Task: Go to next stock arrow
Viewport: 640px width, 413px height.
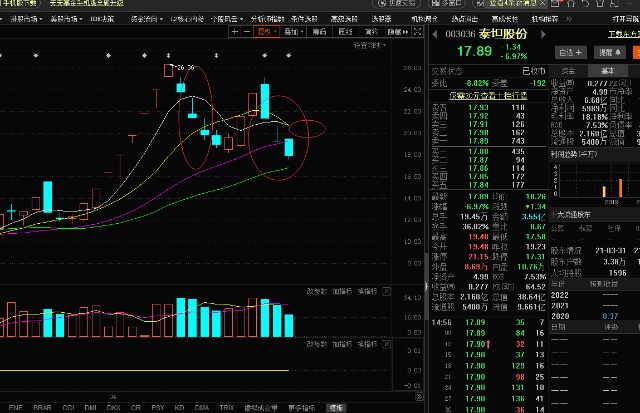Action: click(x=543, y=34)
